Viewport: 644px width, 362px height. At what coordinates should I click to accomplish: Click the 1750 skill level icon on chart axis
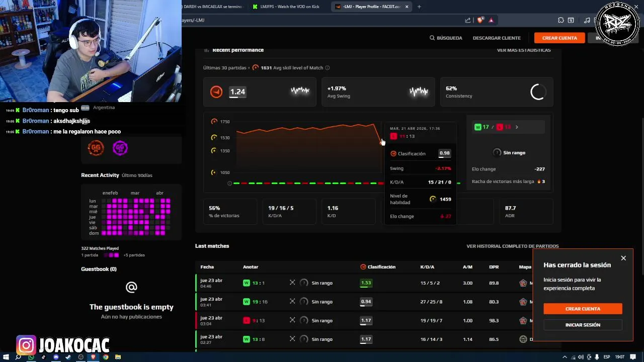(x=214, y=122)
